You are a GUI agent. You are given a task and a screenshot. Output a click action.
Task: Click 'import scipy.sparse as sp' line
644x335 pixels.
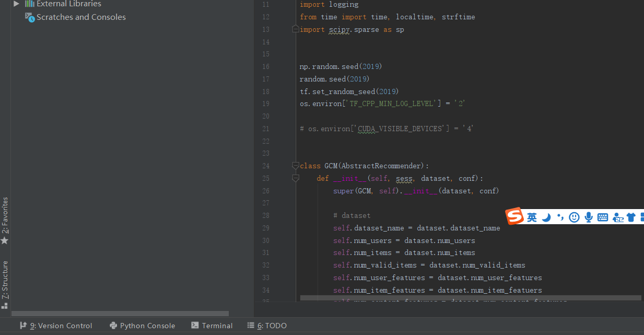pos(352,29)
